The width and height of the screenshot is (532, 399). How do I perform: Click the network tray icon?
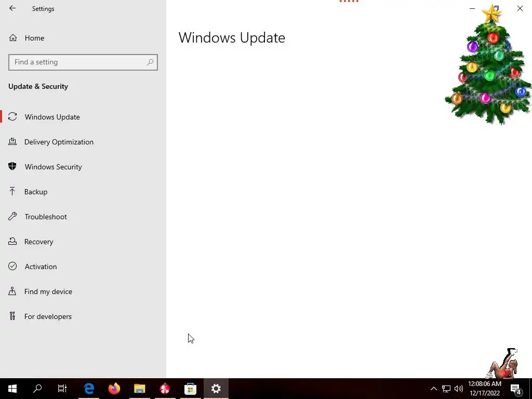446,389
